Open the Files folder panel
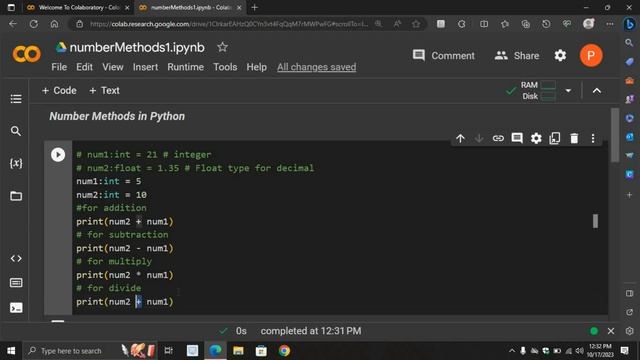This screenshot has height=360, width=640. pyautogui.click(x=16, y=196)
